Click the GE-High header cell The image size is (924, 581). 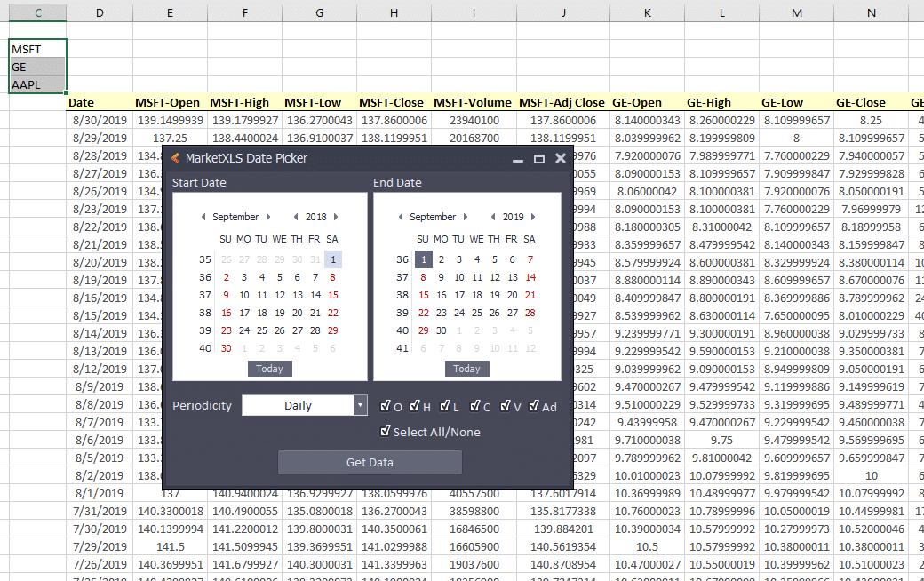(721, 102)
